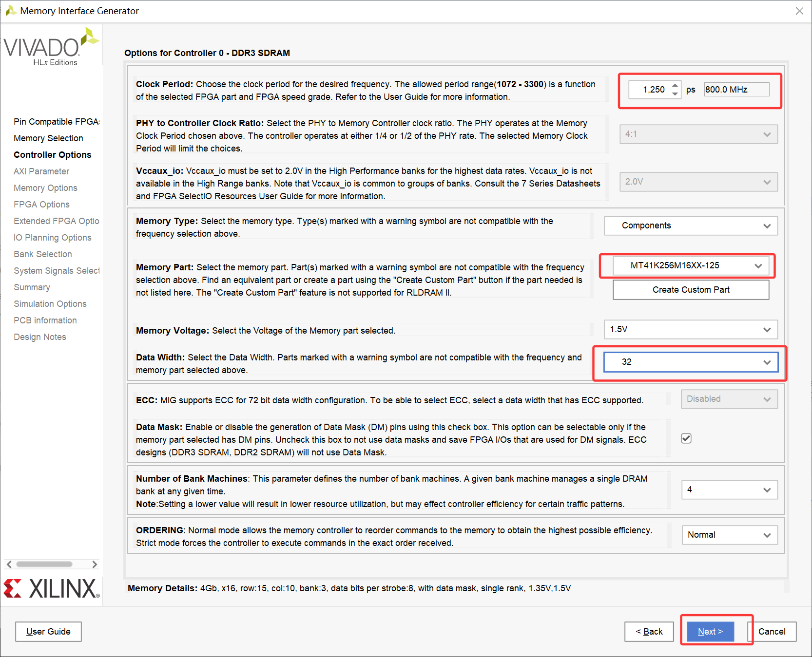This screenshot has height=657, width=812.
Task: Click the Vivado HLx Editions logo
Action: 51,47
